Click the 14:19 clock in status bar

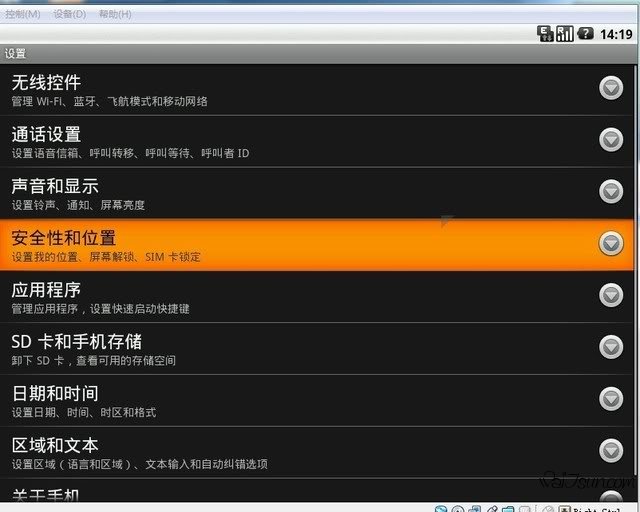(615, 34)
